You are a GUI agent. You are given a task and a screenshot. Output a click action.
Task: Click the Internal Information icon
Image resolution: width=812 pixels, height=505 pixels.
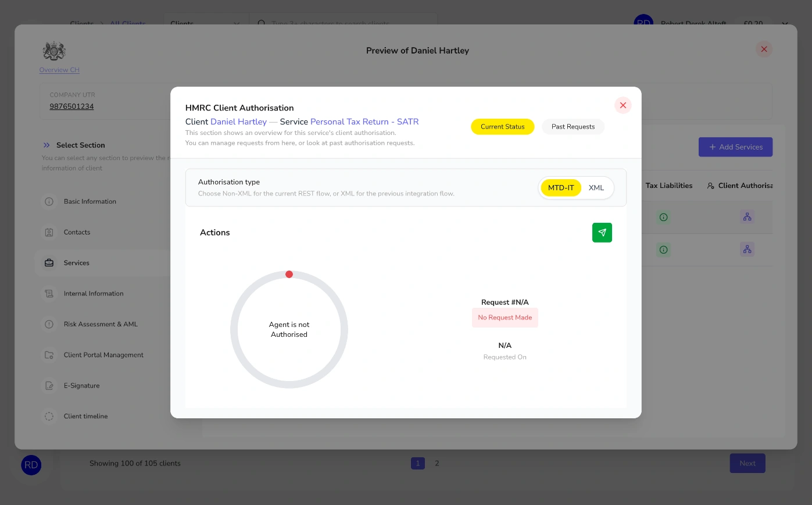coord(49,294)
